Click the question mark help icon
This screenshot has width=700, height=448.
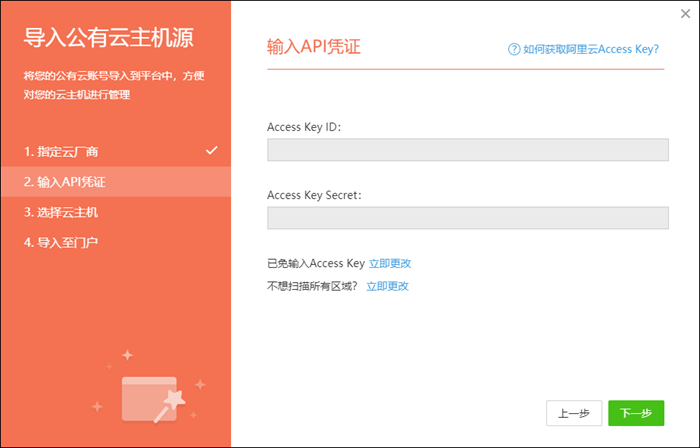[x=514, y=47]
